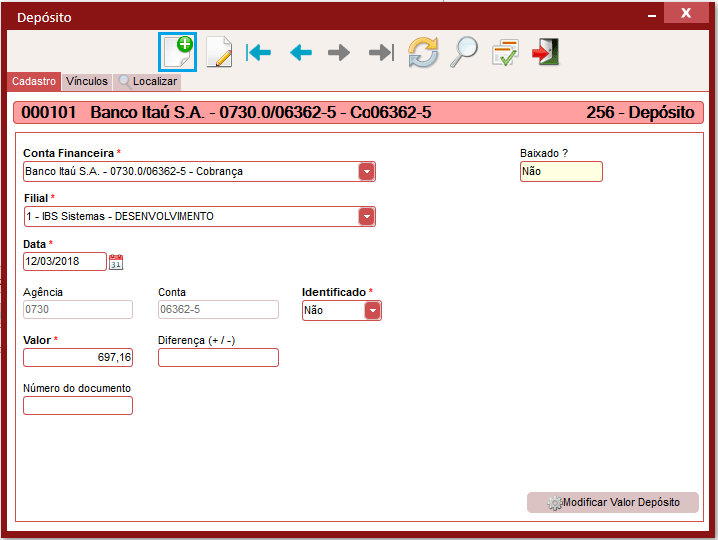
Task: Go to previous record blue arrow
Action: 301,52
